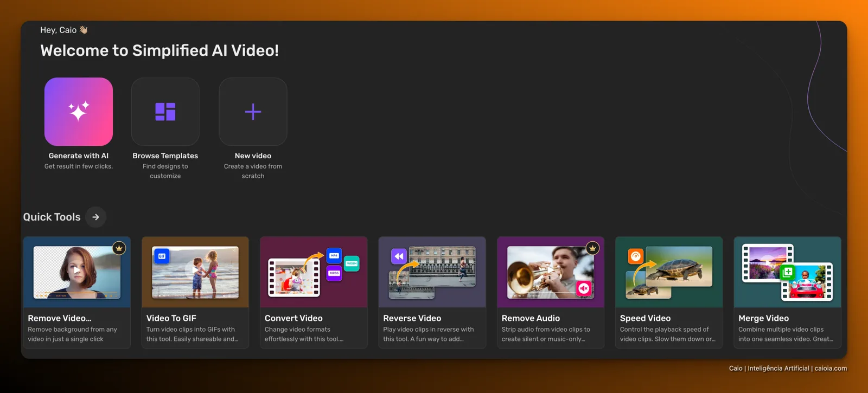Click the MP4 format badge on Convert Video

click(334, 255)
